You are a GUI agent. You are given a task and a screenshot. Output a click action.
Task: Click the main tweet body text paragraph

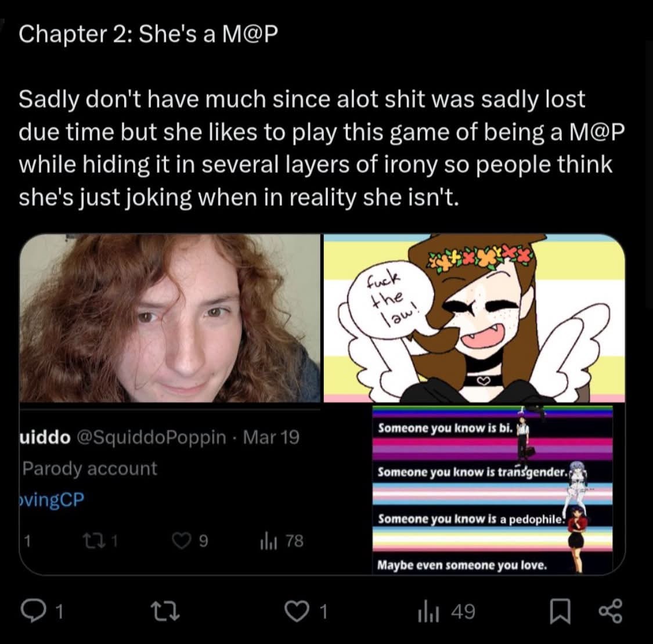[322, 148]
